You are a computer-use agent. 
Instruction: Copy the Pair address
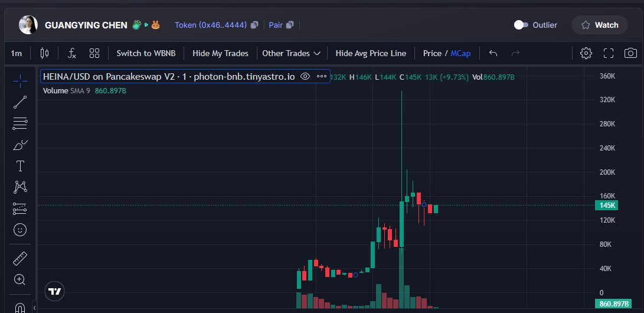pyautogui.click(x=290, y=25)
